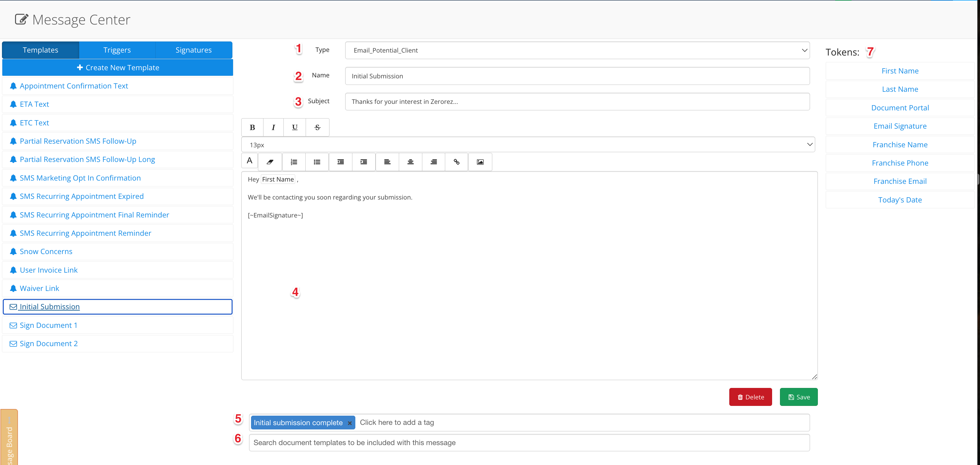Image resolution: width=980 pixels, height=465 pixels.
Task: Open ETA Text template
Action: coord(118,104)
